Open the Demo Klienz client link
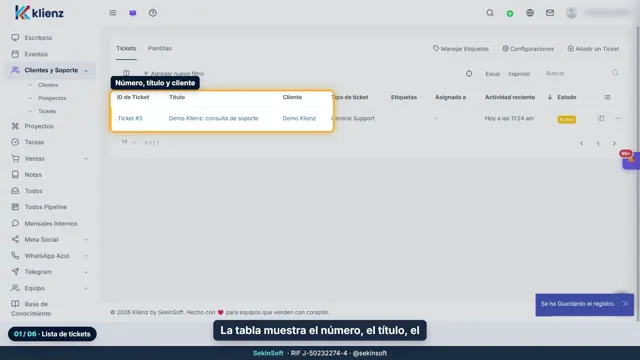The height and width of the screenshot is (360, 640). [x=299, y=118]
